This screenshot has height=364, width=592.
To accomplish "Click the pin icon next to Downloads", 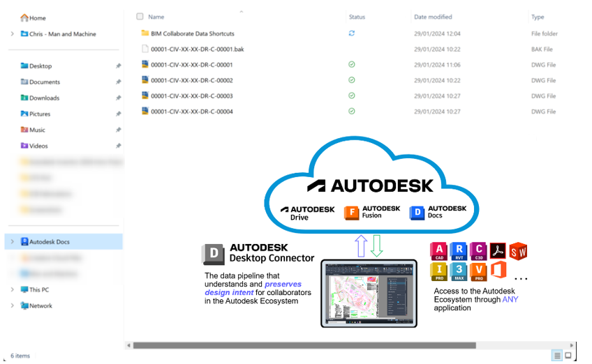I will point(118,98).
